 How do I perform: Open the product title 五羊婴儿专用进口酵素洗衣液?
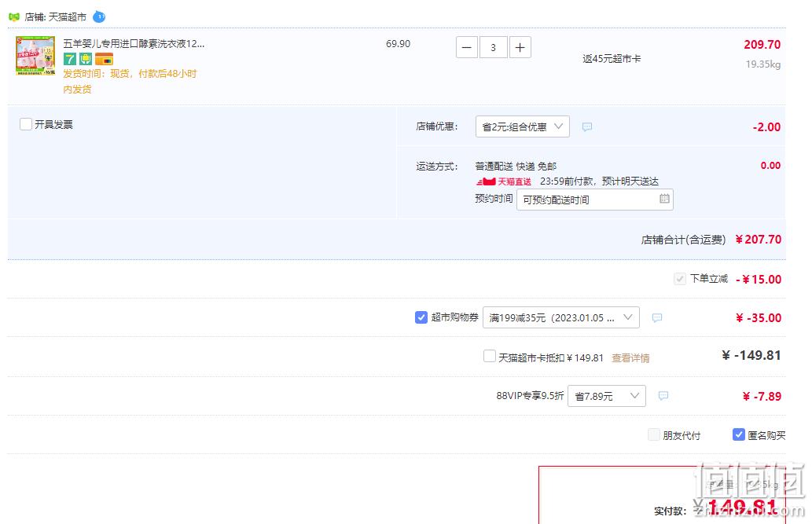point(134,43)
